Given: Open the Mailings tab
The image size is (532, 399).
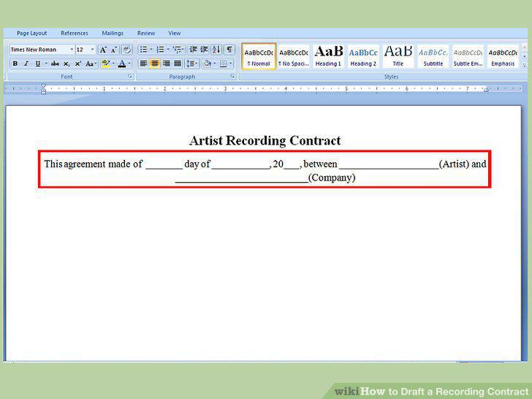Looking at the screenshot, I should tap(113, 33).
